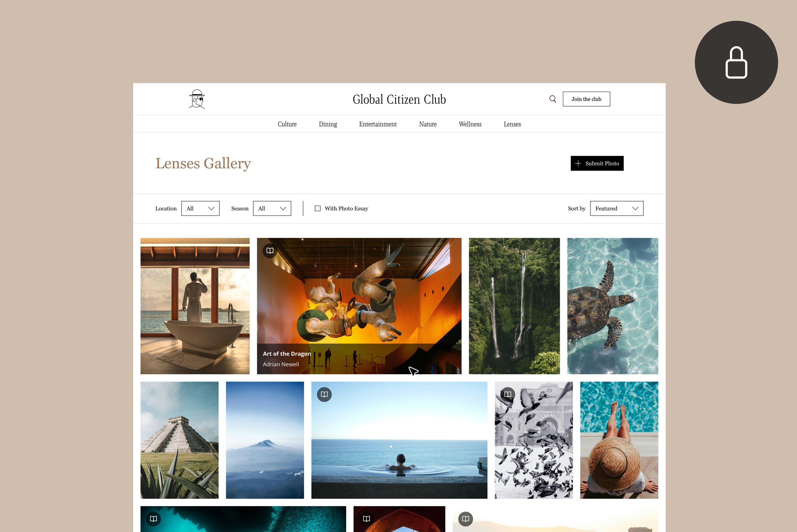
Task: Open the pyramid photo thumbnail
Action: click(180, 440)
